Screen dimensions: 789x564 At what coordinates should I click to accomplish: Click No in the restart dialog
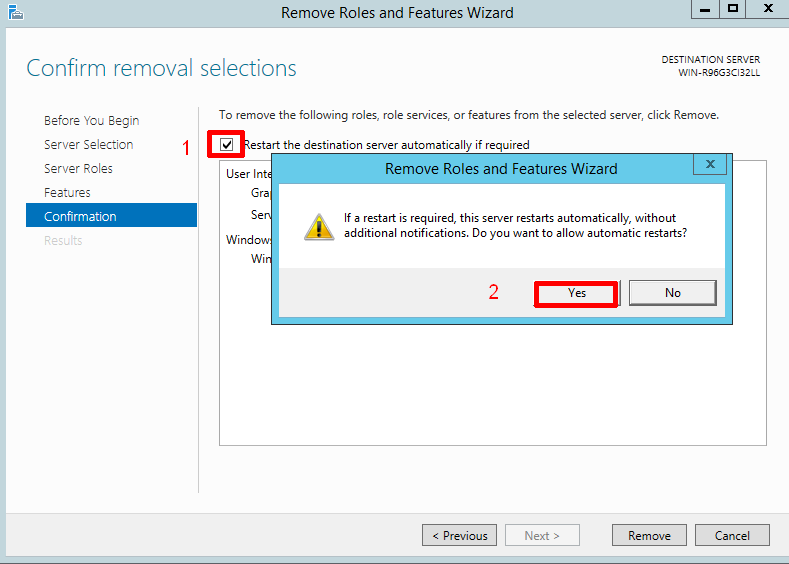pos(672,293)
